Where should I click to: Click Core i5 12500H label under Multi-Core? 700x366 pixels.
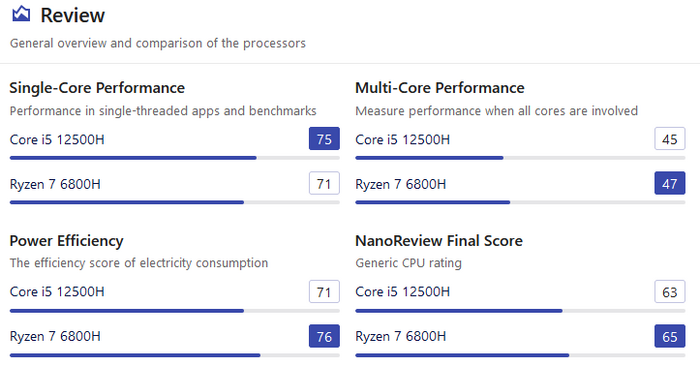click(402, 140)
